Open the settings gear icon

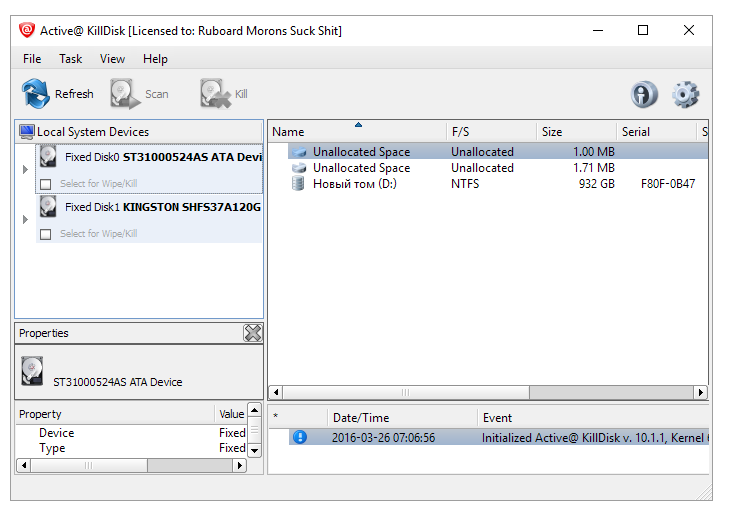[x=686, y=94]
